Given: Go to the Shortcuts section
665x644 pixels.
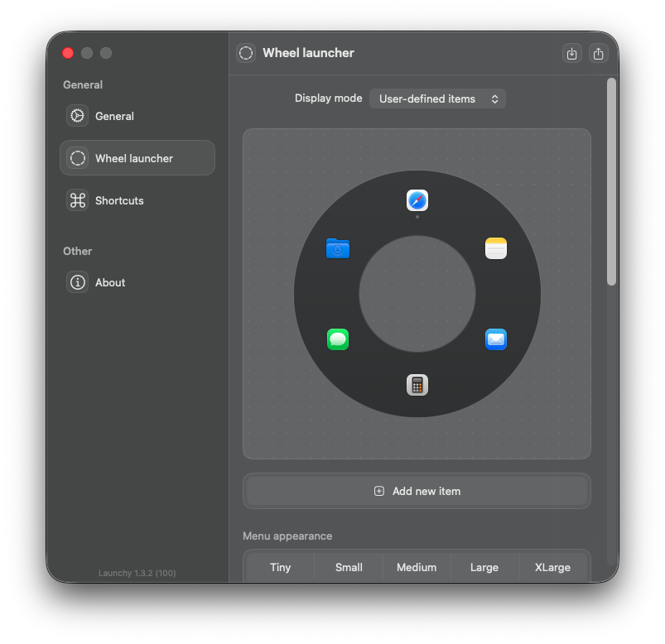Looking at the screenshot, I should click(137, 200).
